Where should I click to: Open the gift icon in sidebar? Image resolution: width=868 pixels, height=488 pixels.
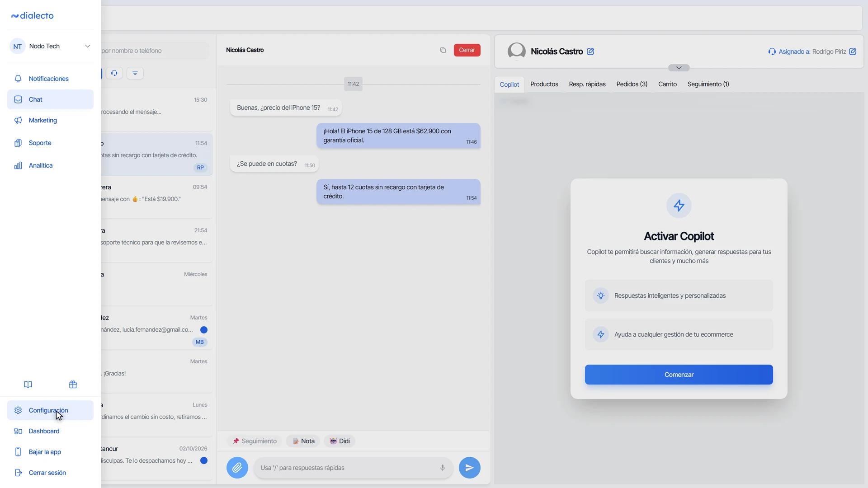[73, 385]
